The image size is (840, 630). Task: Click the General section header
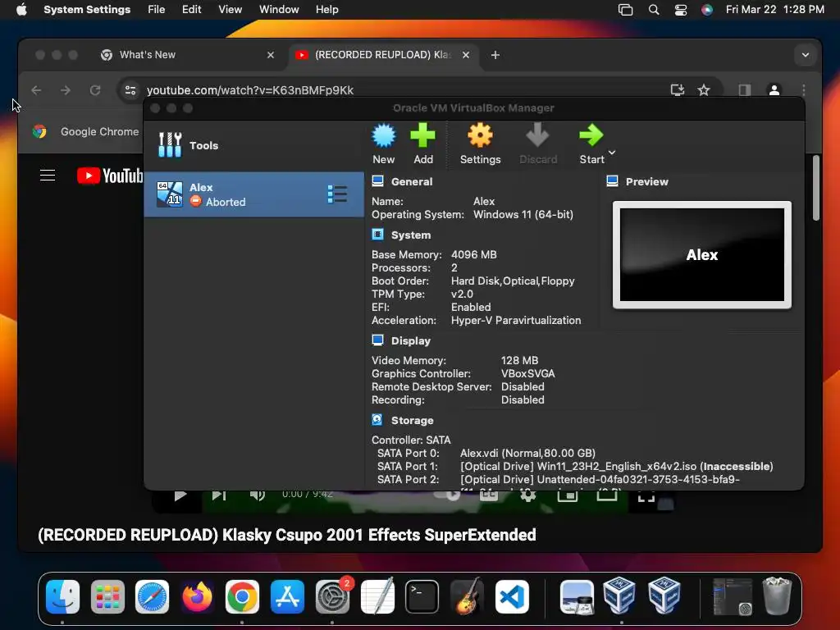click(x=412, y=181)
